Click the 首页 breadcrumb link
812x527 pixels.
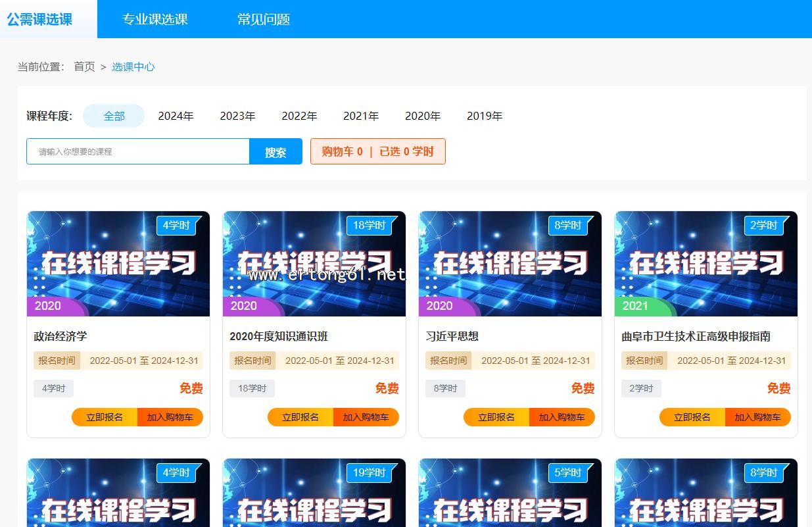[x=84, y=66]
